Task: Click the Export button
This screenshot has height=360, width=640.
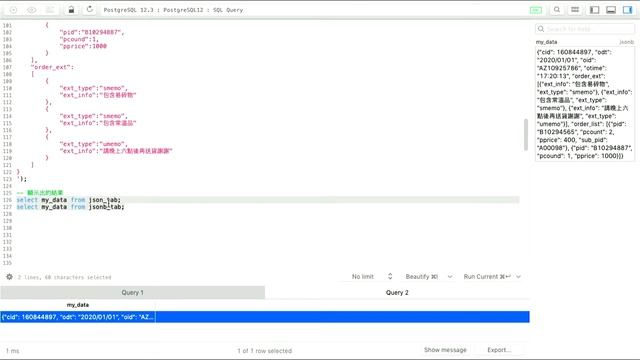Action: pos(499,350)
